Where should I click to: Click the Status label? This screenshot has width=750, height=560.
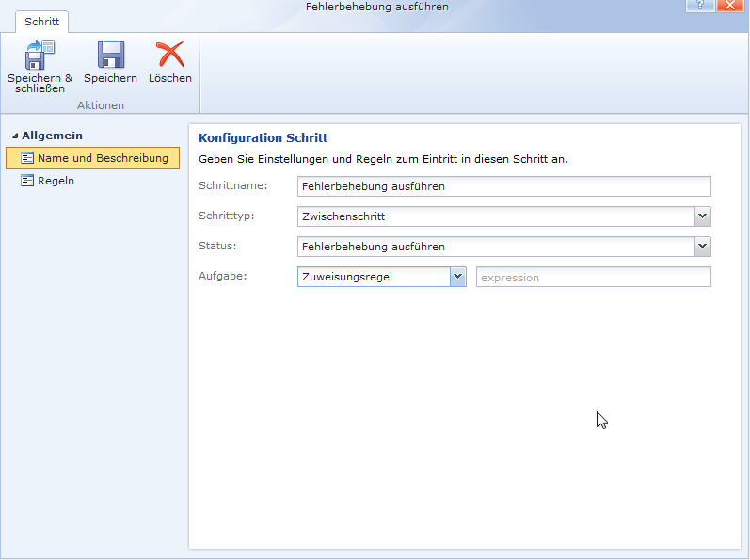coord(217,246)
